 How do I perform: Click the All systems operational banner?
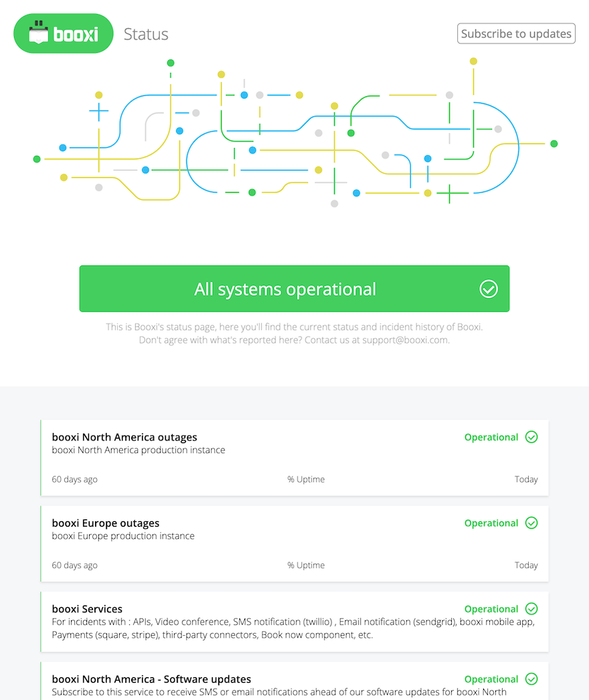click(x=294, y=288)
